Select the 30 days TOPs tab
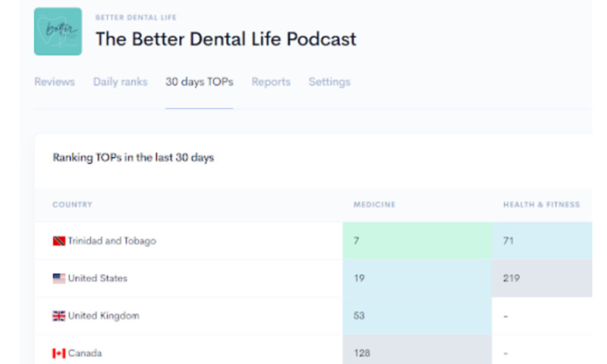The image size is (607, 364). 199,82
